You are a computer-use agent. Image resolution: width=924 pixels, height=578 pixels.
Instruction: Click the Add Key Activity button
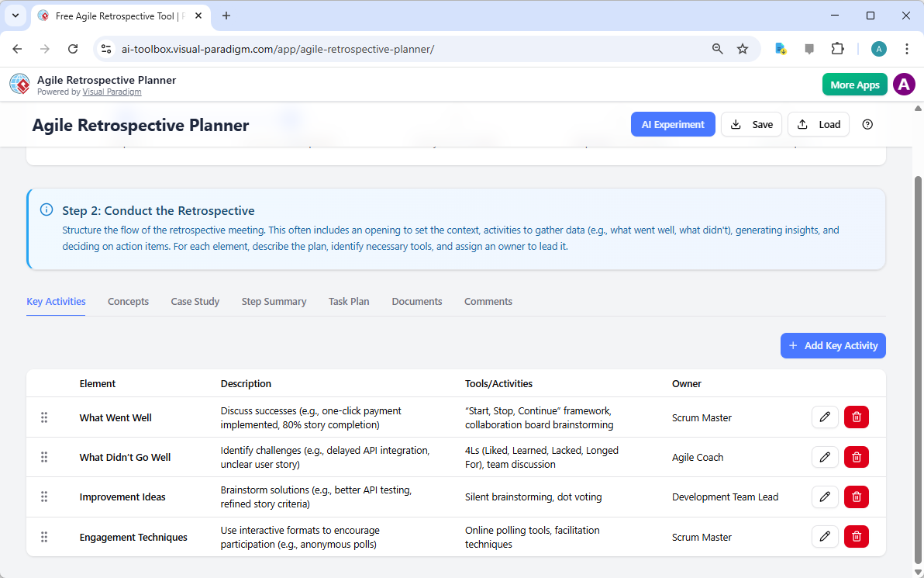(x=833, y=345)
